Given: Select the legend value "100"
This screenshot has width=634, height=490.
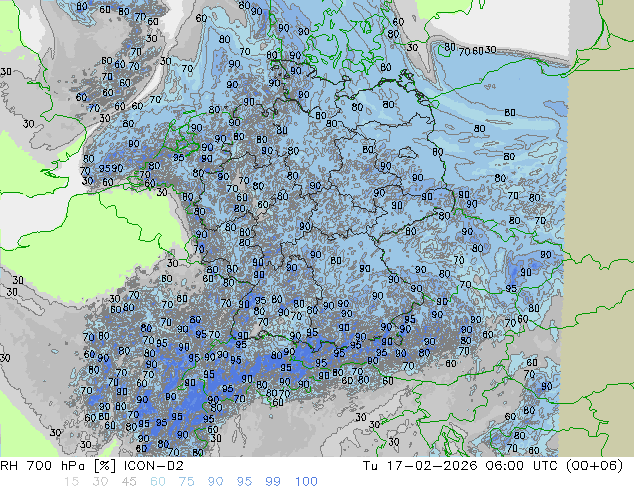Looking at the screenshot, I should (306, 482).
